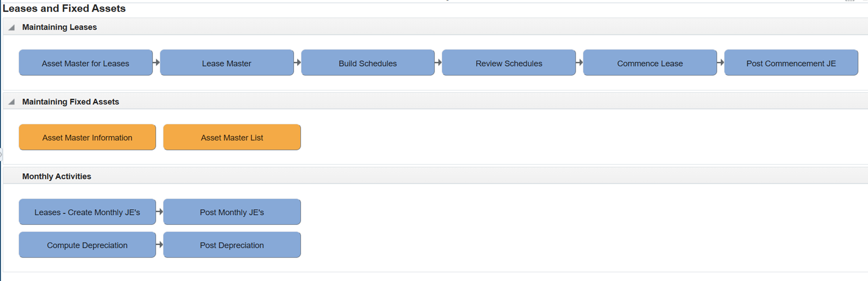The height and width of the screenshot is (281, 868).
Task: Click the Maintaining Fixed Assets header label
Action: point(71,101)
